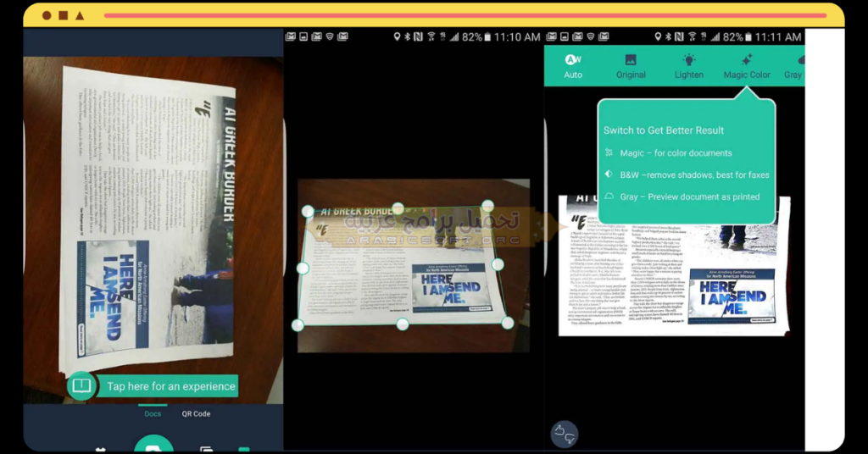Click location pin in 11:10 AM status bar
The image size is (868, 454).
(x=397, y=36)
